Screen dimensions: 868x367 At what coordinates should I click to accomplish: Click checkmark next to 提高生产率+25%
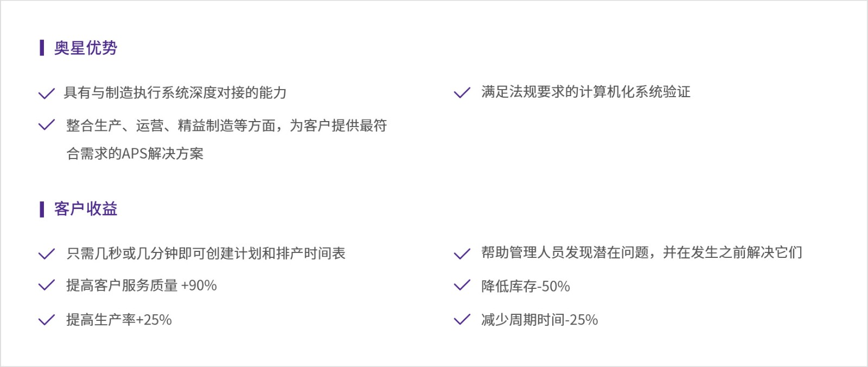[x=47, y=319]
